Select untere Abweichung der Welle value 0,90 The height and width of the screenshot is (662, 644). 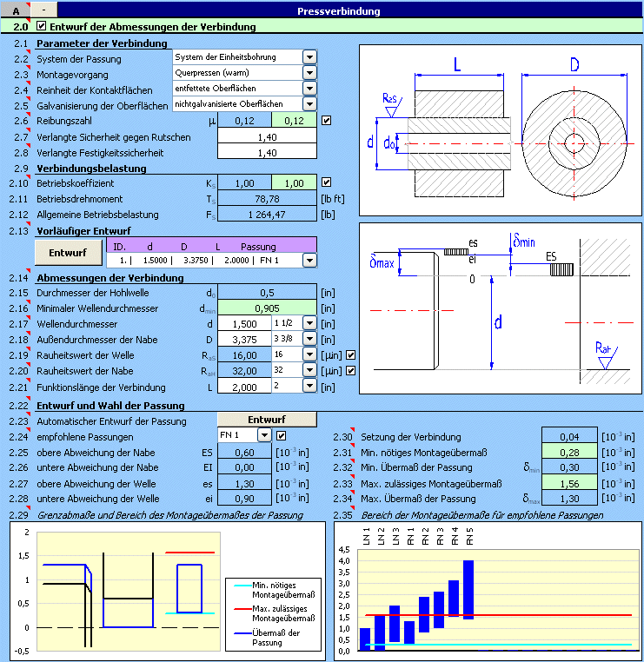pyautogui.click(x=244, y=499)
